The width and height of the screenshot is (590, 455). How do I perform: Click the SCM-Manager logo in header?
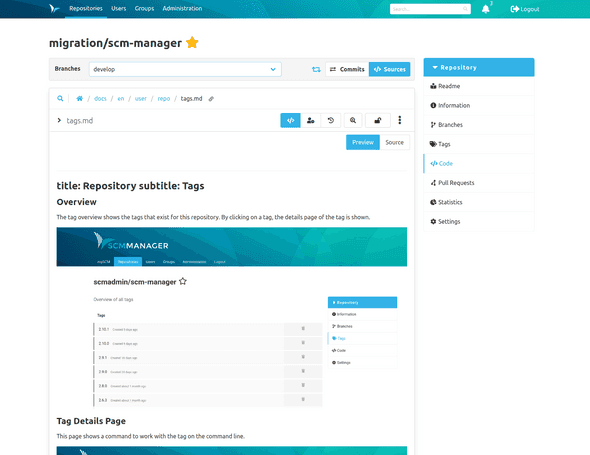click(54, 8)
